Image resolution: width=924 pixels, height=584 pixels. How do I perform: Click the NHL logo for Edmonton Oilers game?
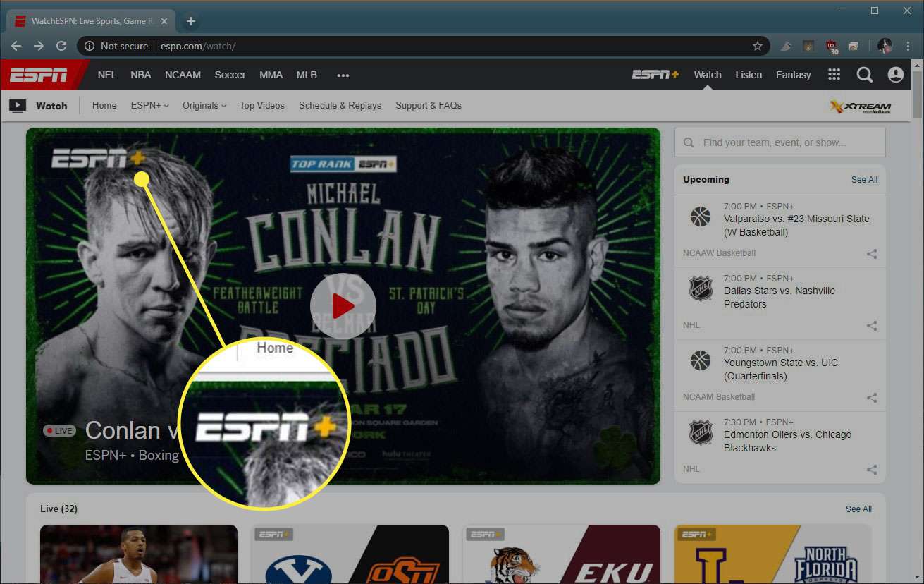pos(701,432)
